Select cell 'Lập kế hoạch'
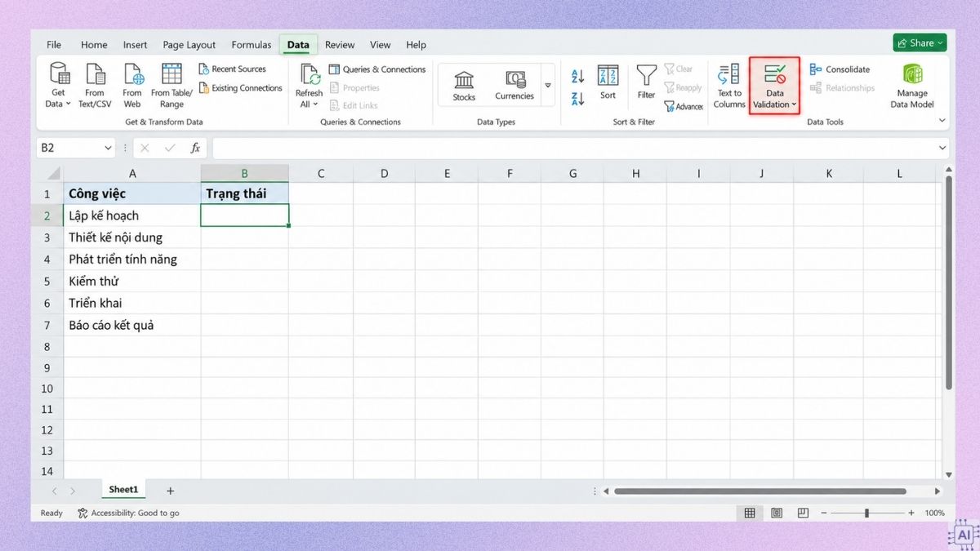 [x=132, y=216]
